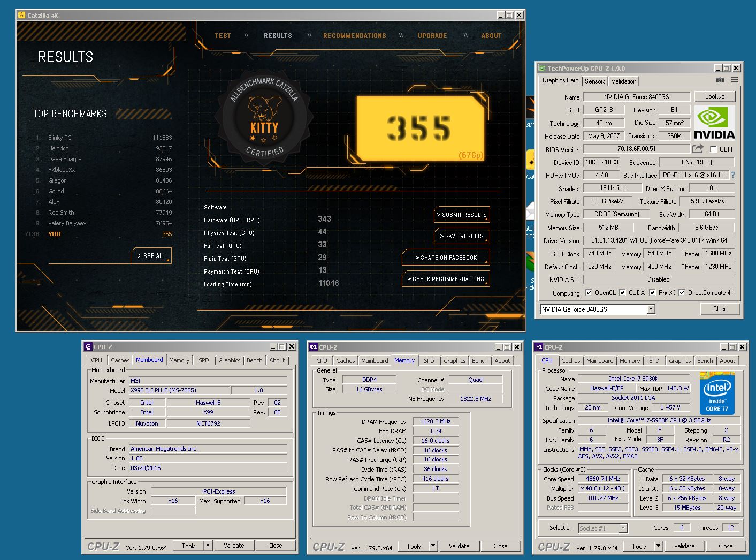Toggle the UEFI checkbox in GPU-Z

[x=713, y=149]
